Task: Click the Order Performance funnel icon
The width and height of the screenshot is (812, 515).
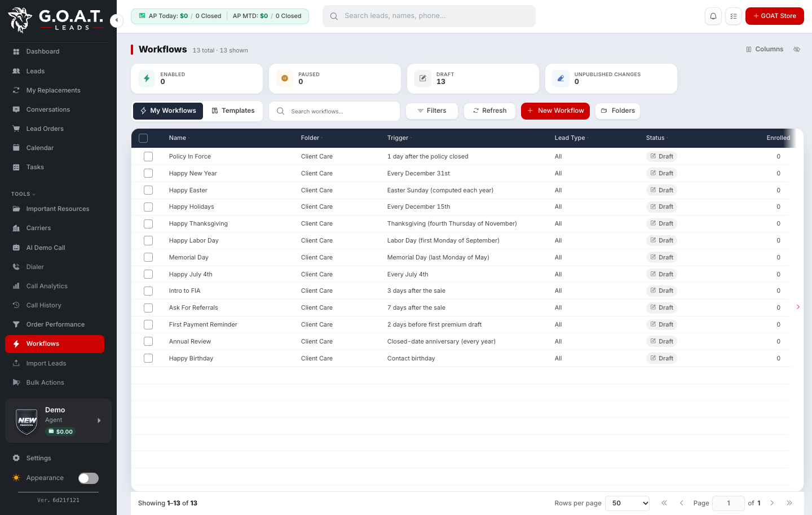Action: 16,324
